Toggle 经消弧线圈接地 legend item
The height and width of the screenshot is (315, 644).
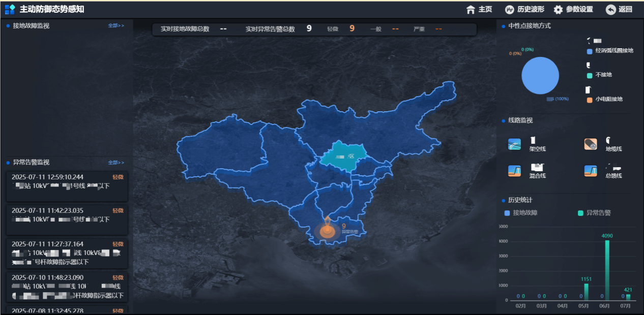tap(590, 51)
